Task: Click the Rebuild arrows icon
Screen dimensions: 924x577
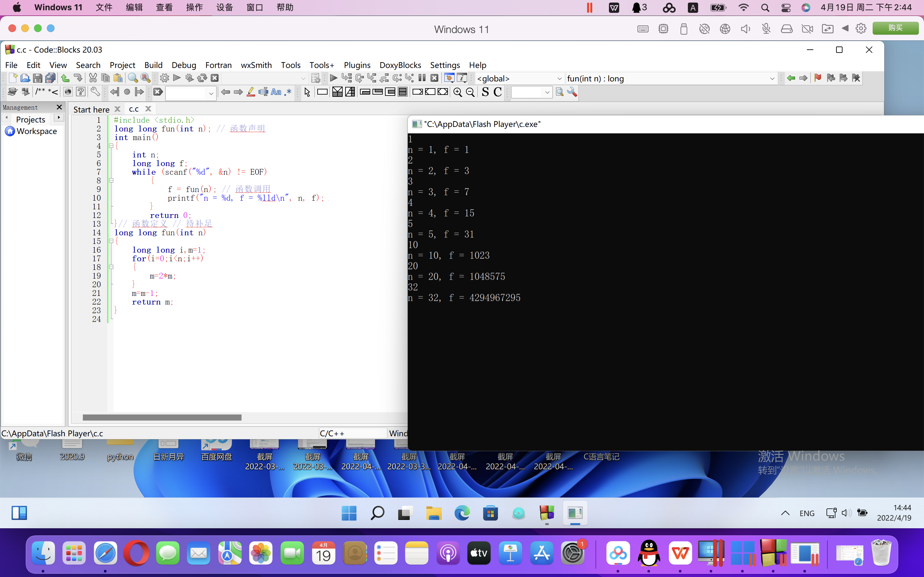Action: tap(202, 78)
